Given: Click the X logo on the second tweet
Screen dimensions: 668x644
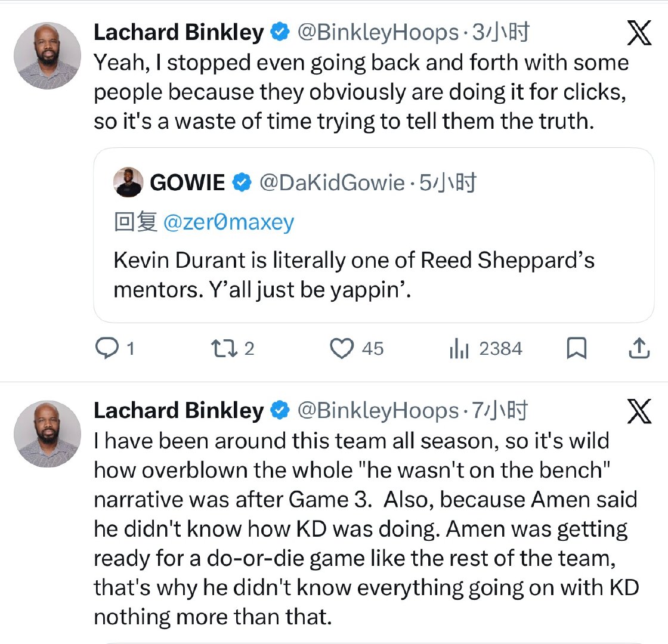Looking at the screenshot, I should 639,413.
